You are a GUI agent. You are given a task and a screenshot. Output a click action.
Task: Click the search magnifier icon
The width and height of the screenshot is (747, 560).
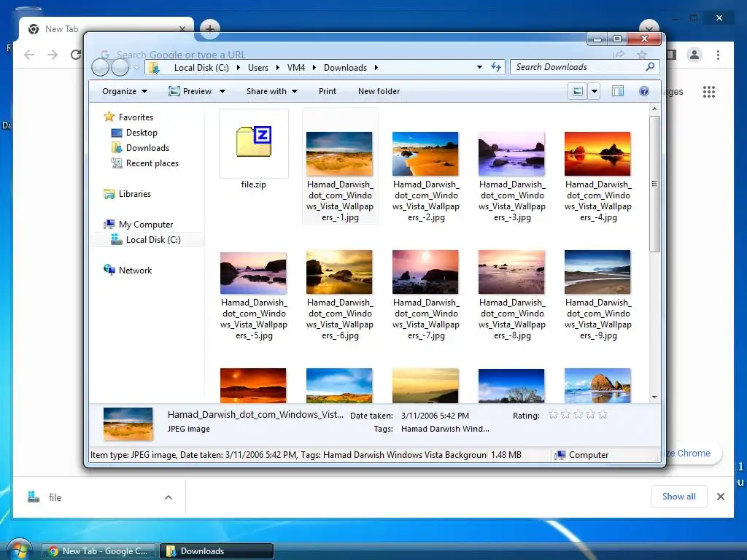pos(650,67)
